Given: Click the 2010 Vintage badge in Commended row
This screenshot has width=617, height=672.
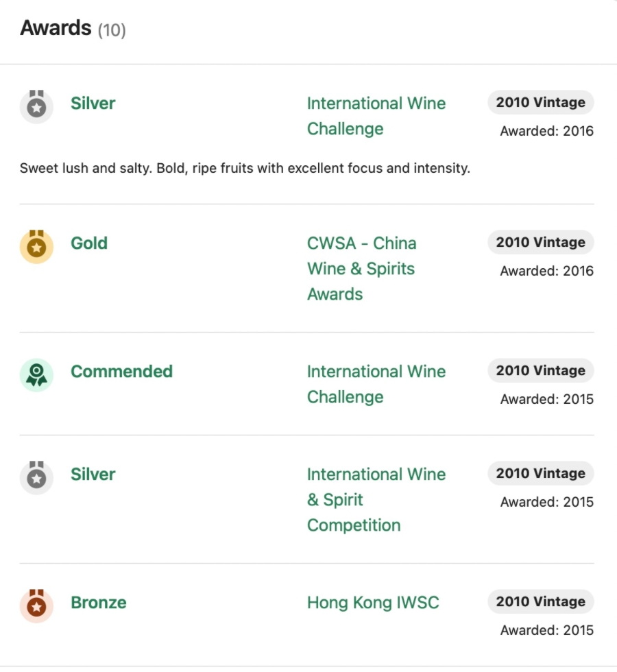Looking at the screenshot, I should (540, 370).
